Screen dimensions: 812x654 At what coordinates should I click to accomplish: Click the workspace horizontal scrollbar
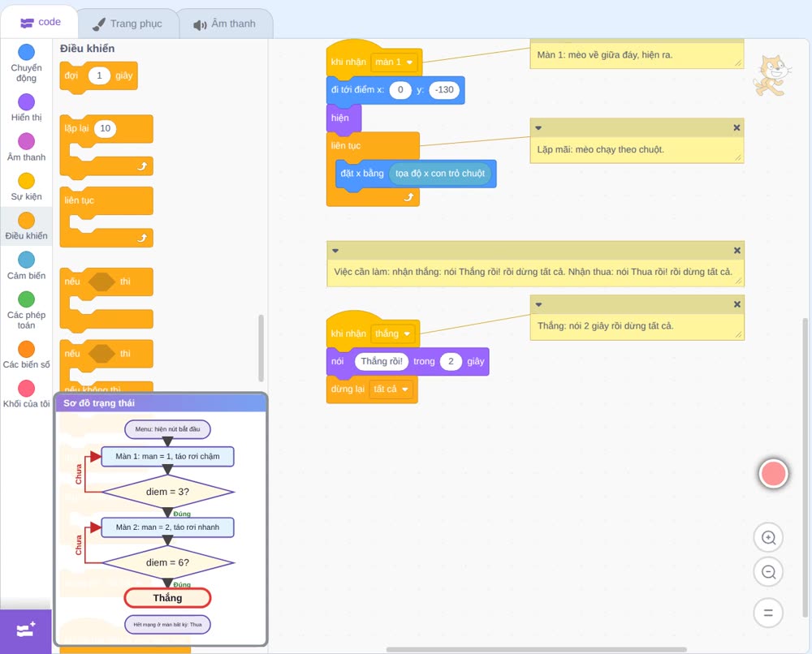[537, 649]
